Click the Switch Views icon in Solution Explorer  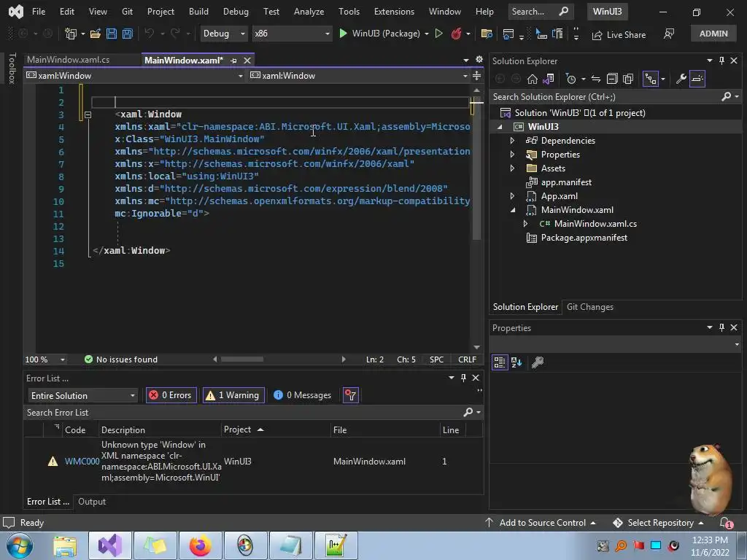(x=549, y=79)
